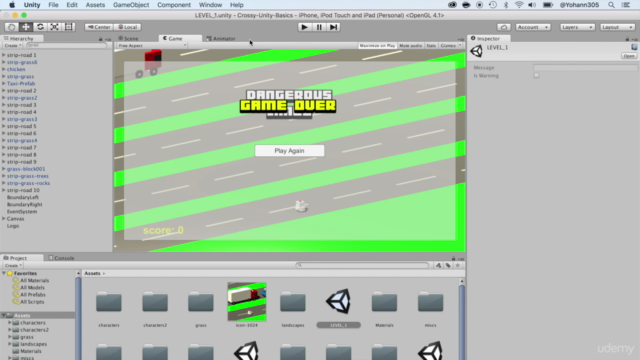Image resolution: width=640 pixels, height=360 pixels.
Task: Open the Component menu
Action: (174, 5)
